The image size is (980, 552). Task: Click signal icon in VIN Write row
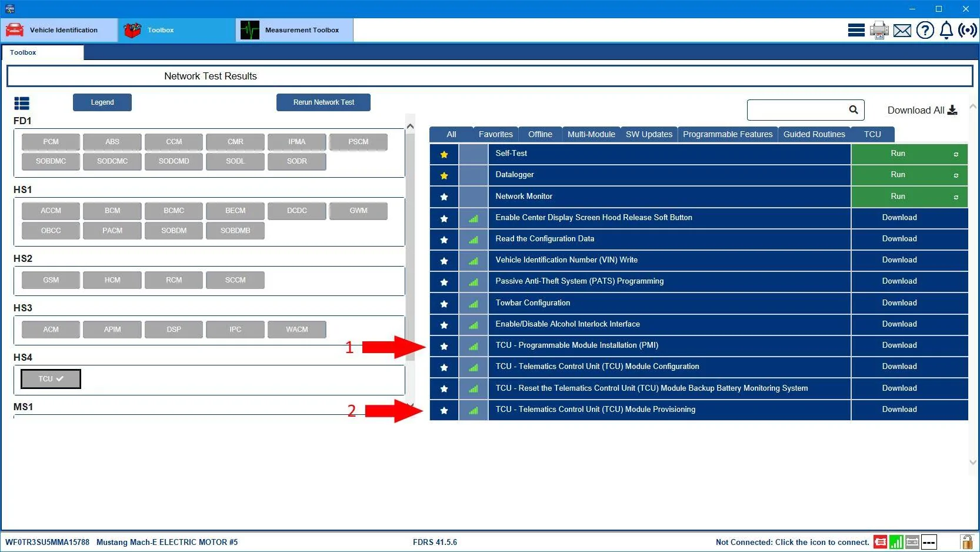pyautogui.click(x=474, y=261)
